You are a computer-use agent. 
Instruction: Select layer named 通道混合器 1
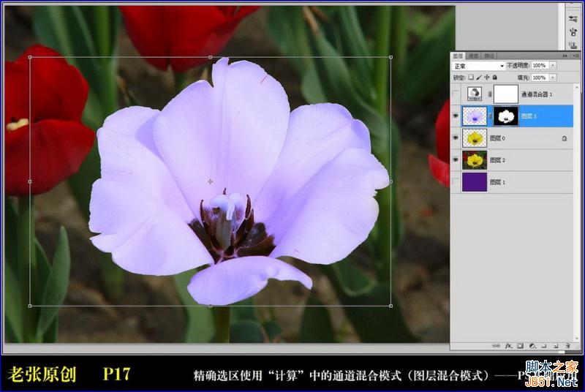tap(537, 94)
